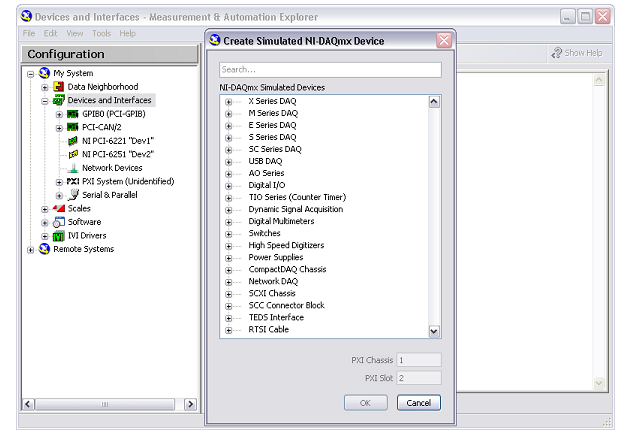Select S Series DAQ

(x=272, y=137)
